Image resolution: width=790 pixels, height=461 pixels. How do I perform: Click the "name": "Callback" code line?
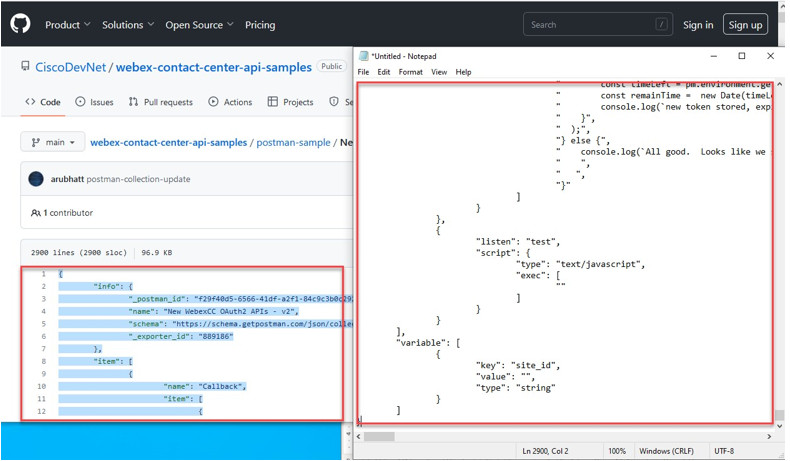(205, 386)
